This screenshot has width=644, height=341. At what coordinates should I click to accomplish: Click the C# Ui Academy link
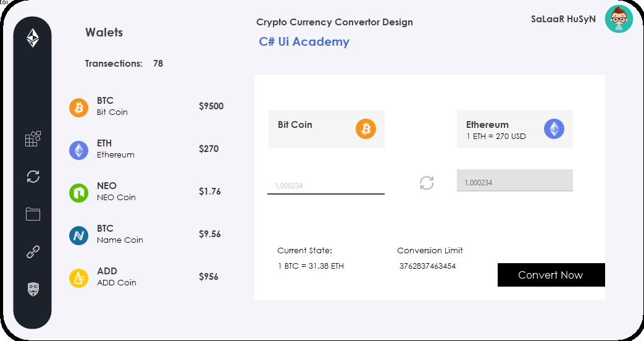pos(304,42)
